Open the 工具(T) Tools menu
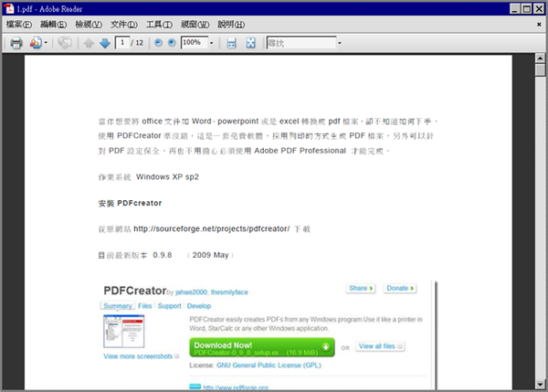Viewport: 548px width, 392px height. [x=159, y=25]
